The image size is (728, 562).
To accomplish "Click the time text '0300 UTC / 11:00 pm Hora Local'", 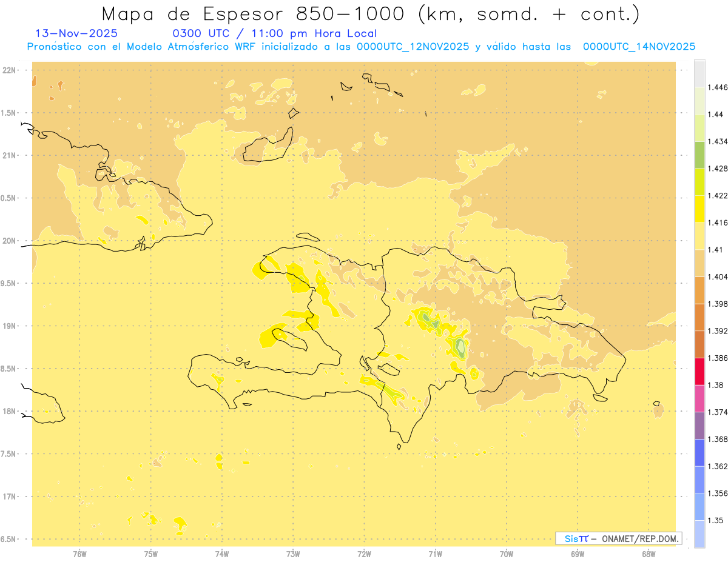I will pyautogui.click(x=275, y=34).
